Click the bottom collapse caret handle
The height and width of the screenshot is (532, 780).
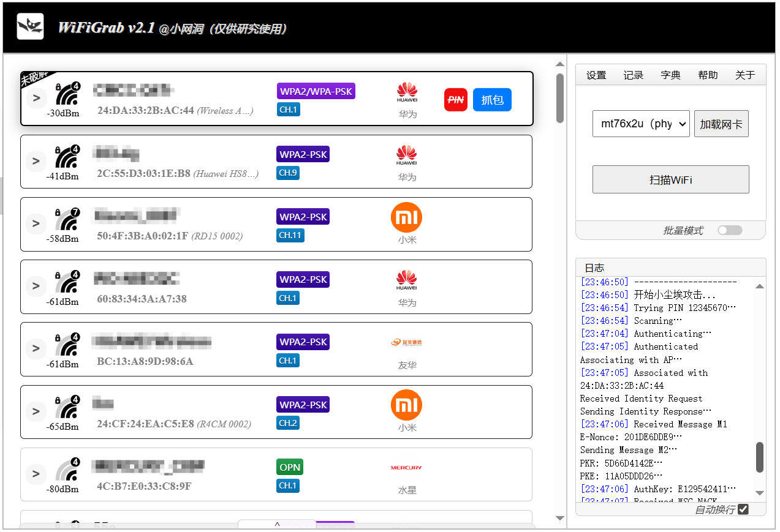tap(277, 525)
